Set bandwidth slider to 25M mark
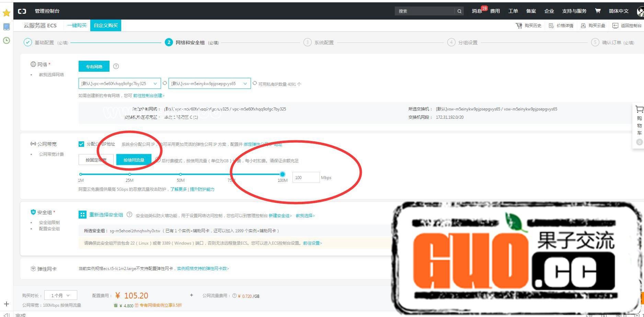The height and width of the screenshot is (317, 644). coord(129,174)
